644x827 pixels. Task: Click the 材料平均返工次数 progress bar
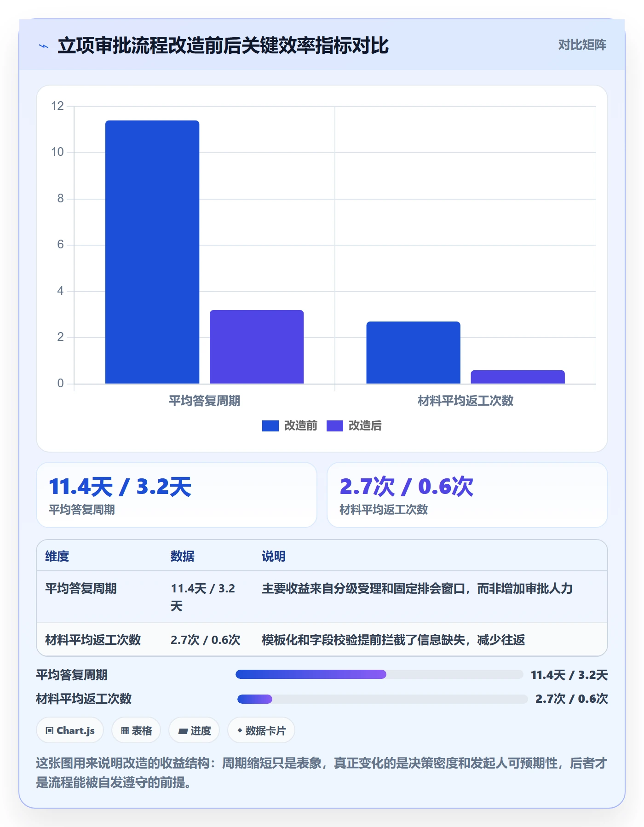382,699
